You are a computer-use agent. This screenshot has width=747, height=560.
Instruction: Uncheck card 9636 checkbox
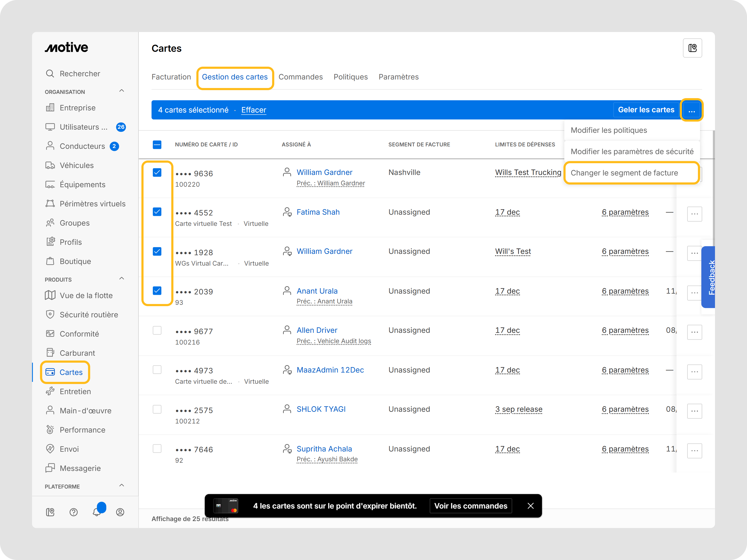coord(157,173)
